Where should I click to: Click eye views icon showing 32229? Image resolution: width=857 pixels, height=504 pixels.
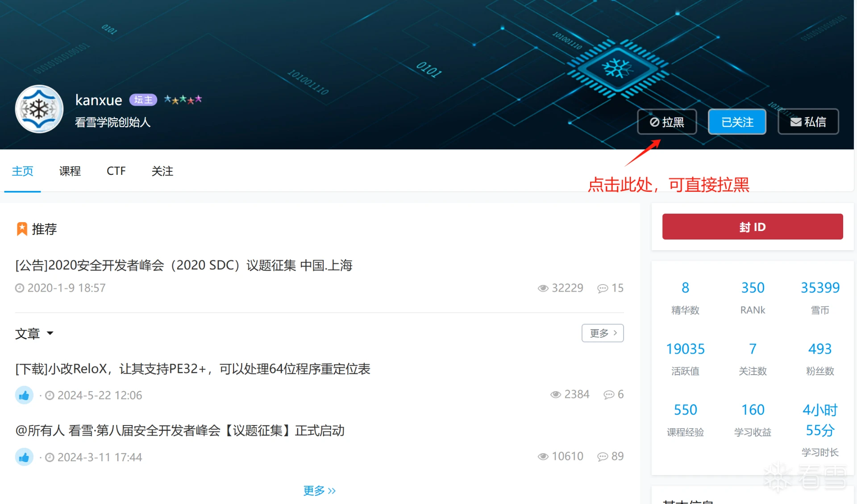pyautogui.click(x=543, y=288)
